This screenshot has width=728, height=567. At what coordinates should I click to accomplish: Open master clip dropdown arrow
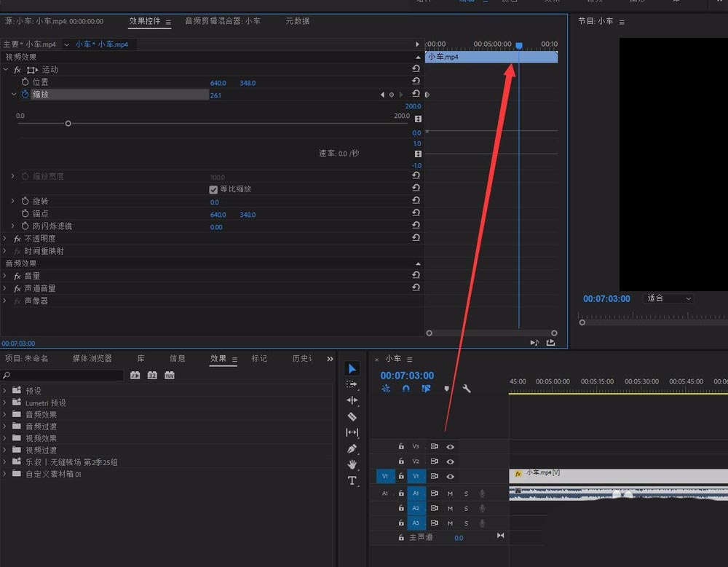66,44
